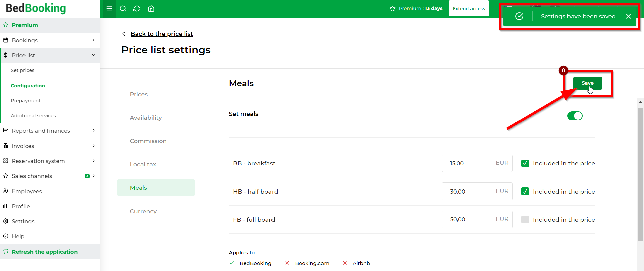Screen dimensions: 644x271
Task: Click the Sales channels star icon
Action: point(6,176)
